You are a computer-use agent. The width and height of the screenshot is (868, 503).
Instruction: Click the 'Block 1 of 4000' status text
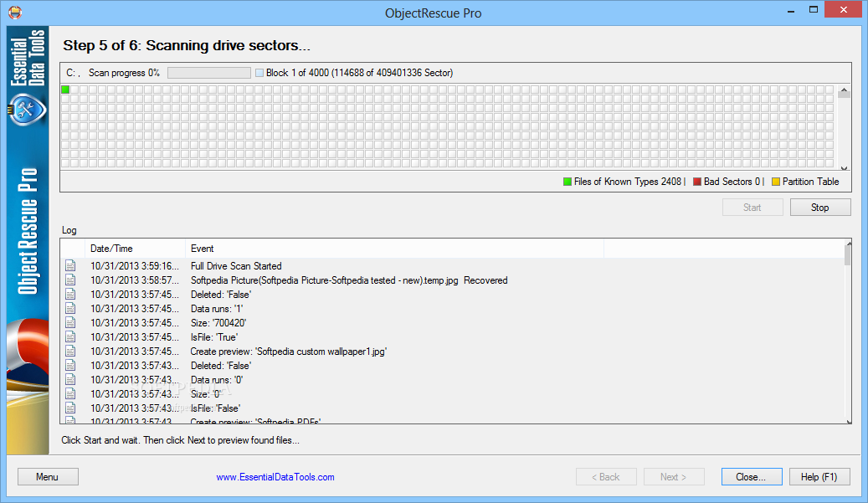click(x=359, y=73)
